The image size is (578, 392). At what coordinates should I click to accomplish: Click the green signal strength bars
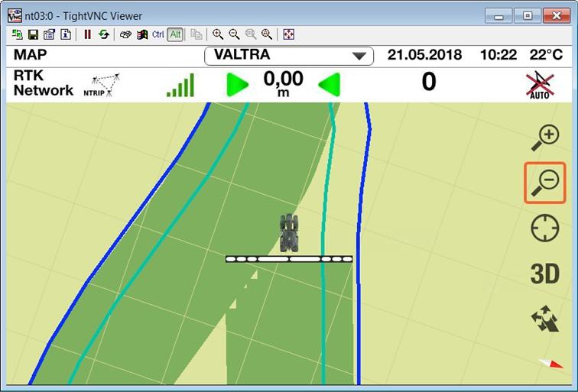click(180, 85)
